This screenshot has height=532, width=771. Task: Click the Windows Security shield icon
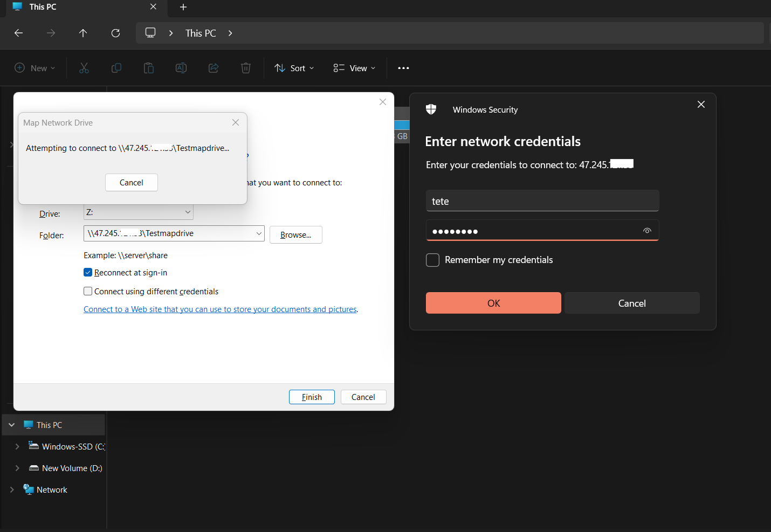[x=431, y=109]
